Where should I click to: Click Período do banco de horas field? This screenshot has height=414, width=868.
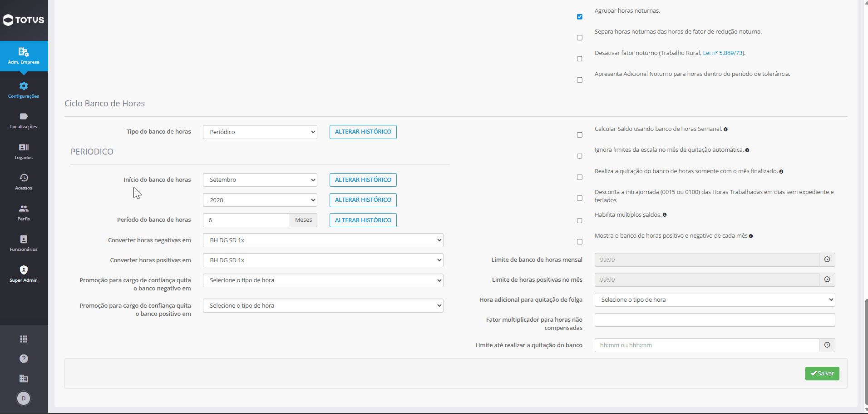coord(247,220)
